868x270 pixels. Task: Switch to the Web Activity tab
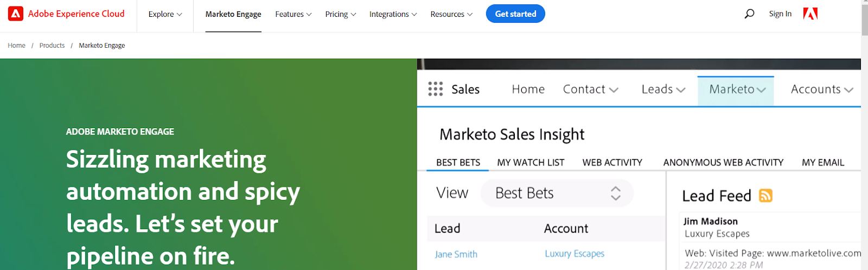[612, 162]
